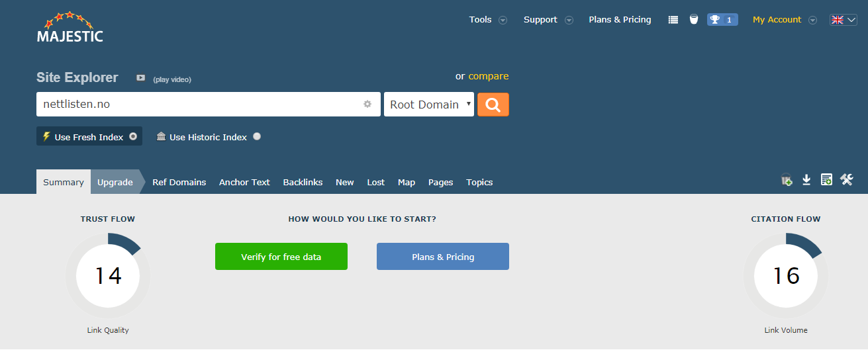This screenshot has width=868, height=352.
Task: Expand the Tools dropdown menu
Action: [x=488, y=20]
